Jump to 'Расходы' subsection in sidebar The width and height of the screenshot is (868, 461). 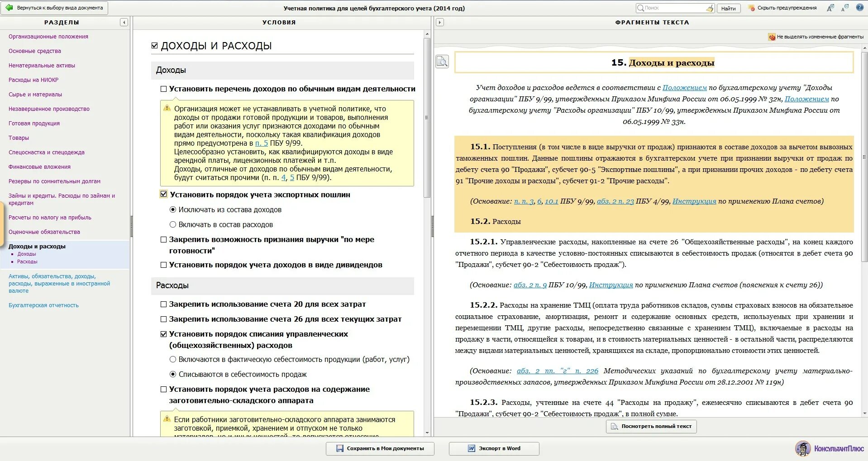27,262
